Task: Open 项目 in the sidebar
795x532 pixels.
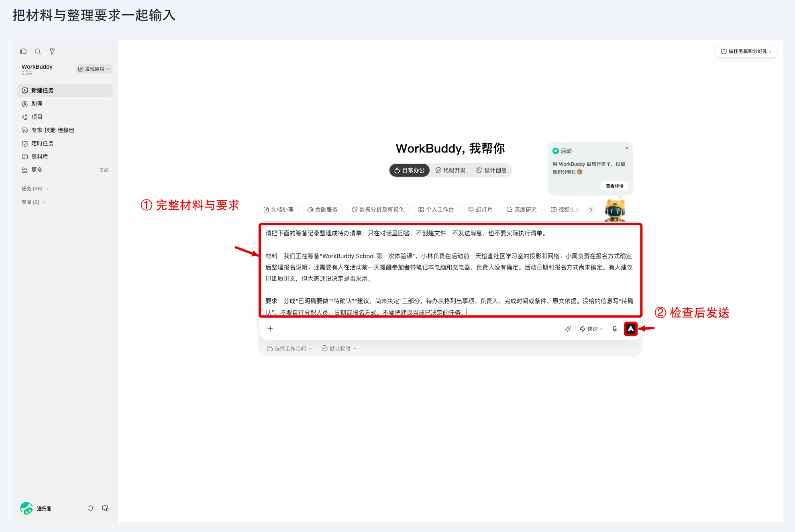Action: 65,117
